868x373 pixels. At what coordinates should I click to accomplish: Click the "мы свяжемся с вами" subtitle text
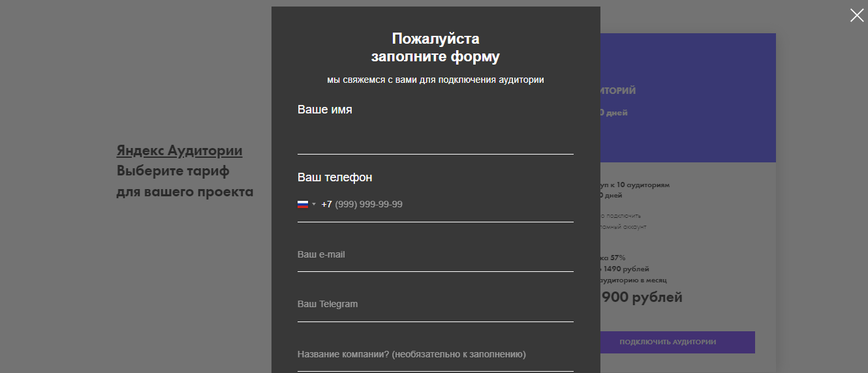pyautogui.click(x=435, y=80)
